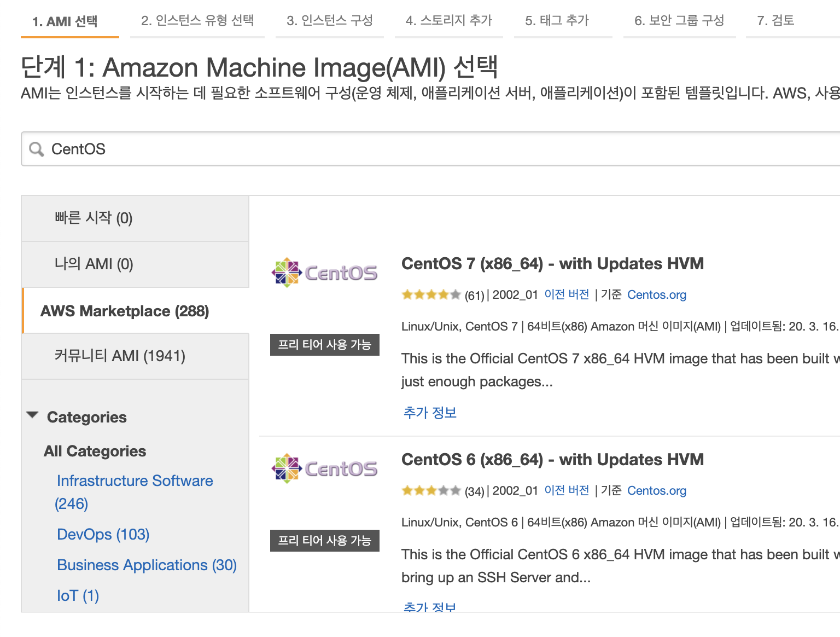Screen dimensions: 840x637
Task: Click the (34) review count
Action: pyautogui.click(x=474, y=491)
